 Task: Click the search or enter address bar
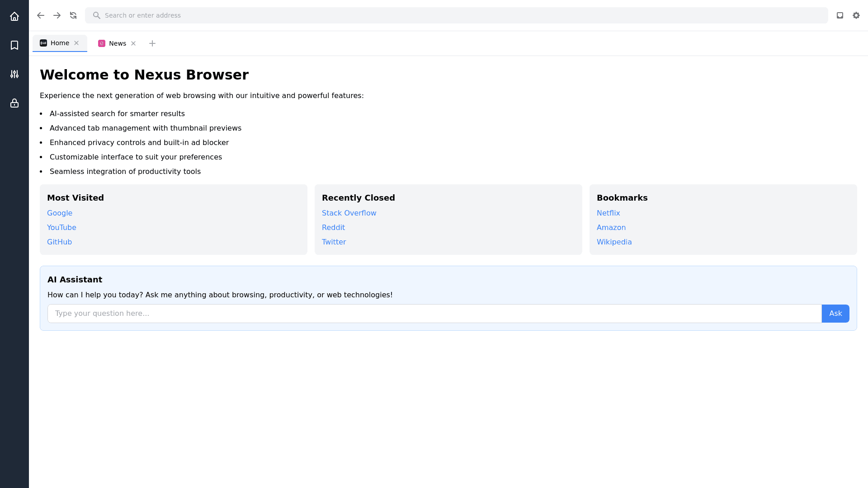(x=457, y=15)
